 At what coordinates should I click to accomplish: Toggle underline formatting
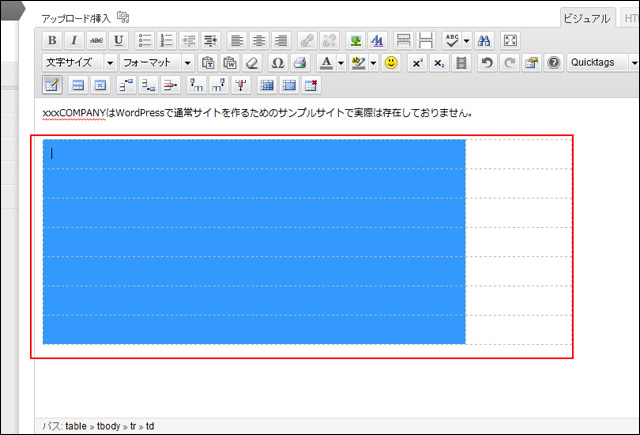point(118,40)
